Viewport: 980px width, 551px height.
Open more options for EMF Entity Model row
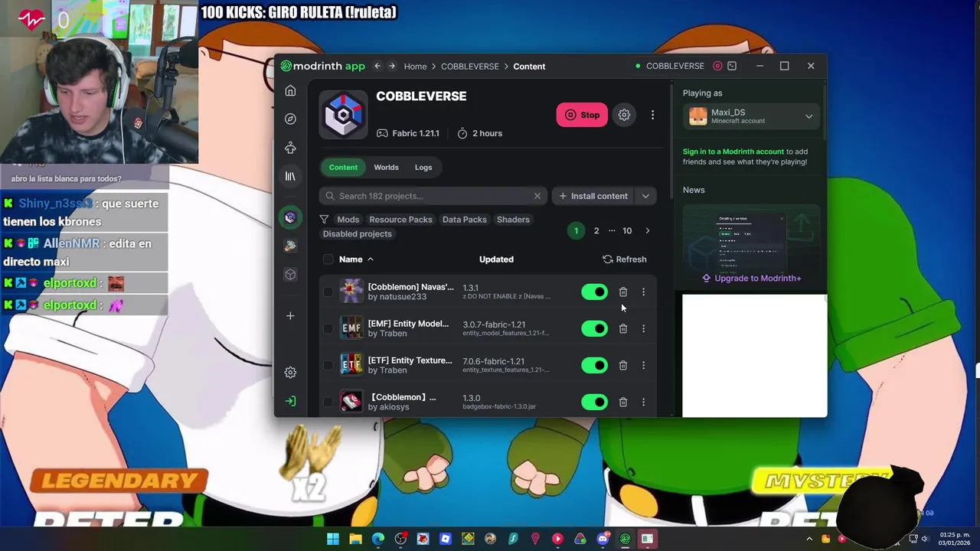coord(644,328)
